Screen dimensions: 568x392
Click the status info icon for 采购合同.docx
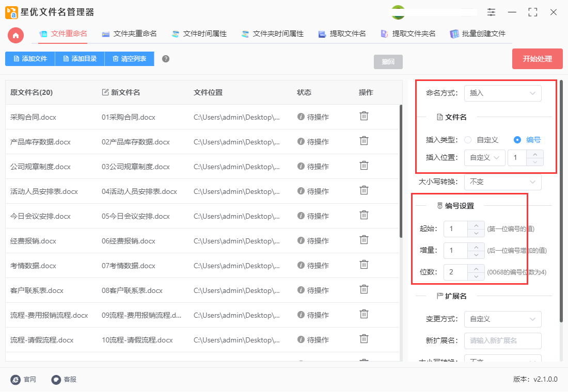pyautogui.click(x=301, y=117)
